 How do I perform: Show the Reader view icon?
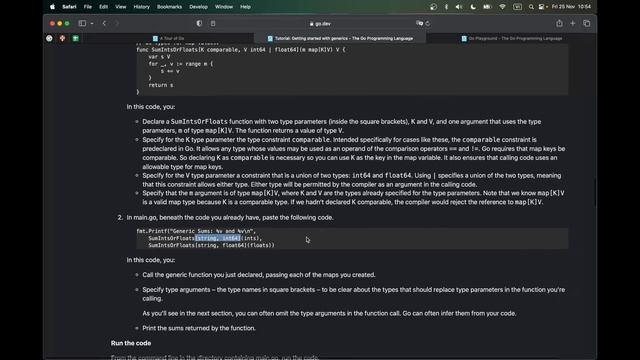click(213, 23)
